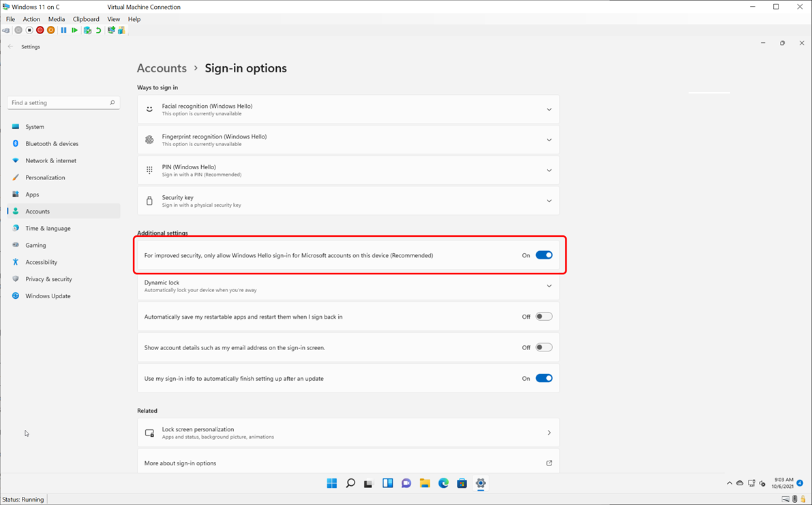
Task: Open Lock screen personalization
Action: click(348, 433)
